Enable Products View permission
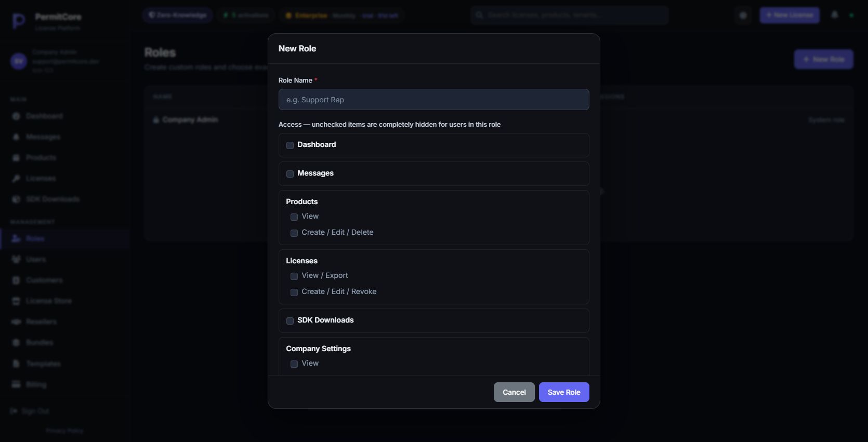The width and height of the screenshot is (868, 442). [x=294, y=217]
